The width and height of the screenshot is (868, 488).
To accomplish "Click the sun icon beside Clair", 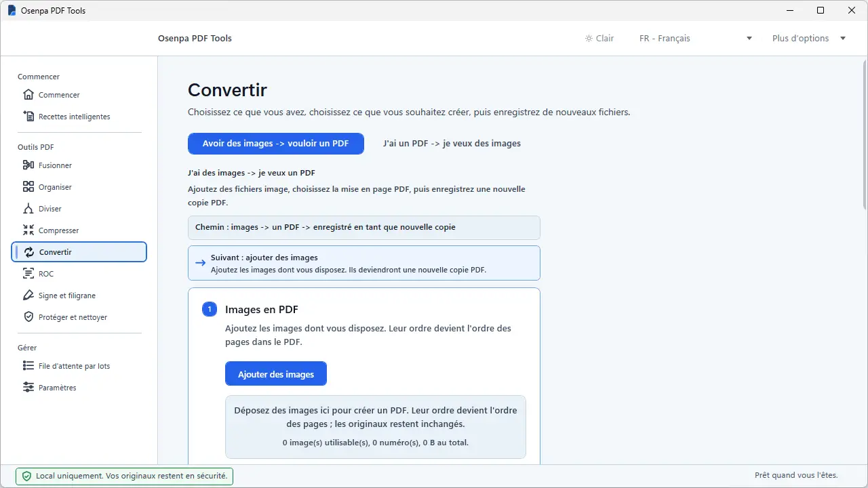I will click(x=589, y=39).
